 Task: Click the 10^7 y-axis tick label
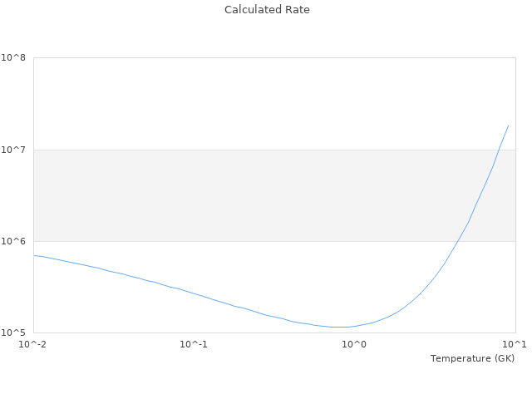pyautogui.click(x=14, y=150)
